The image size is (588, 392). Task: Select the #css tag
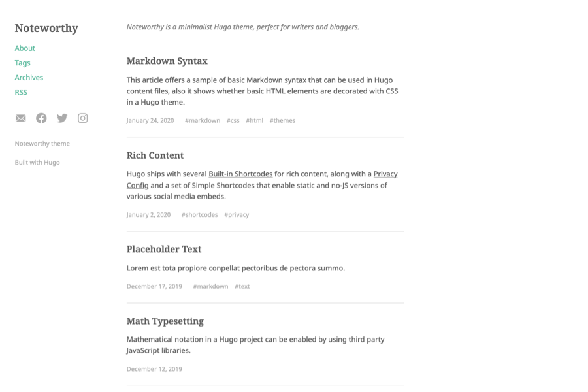[233, 120]
